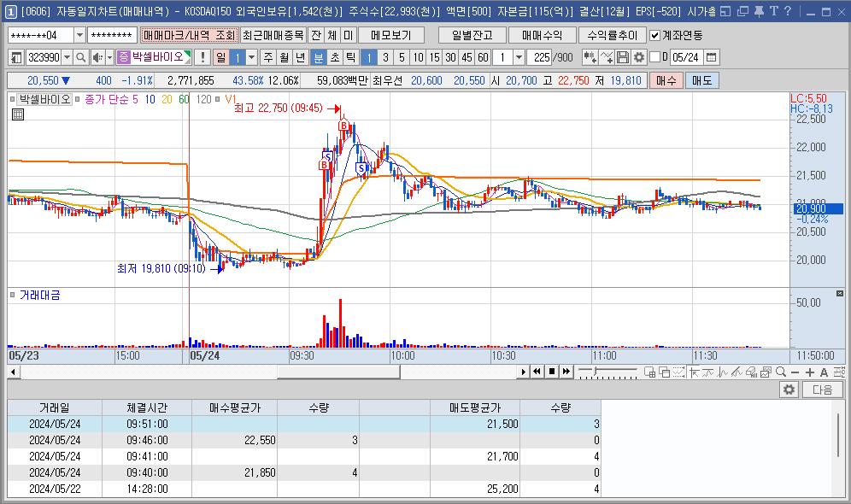Open the interval dropdown after 60 button

[519, 57]
